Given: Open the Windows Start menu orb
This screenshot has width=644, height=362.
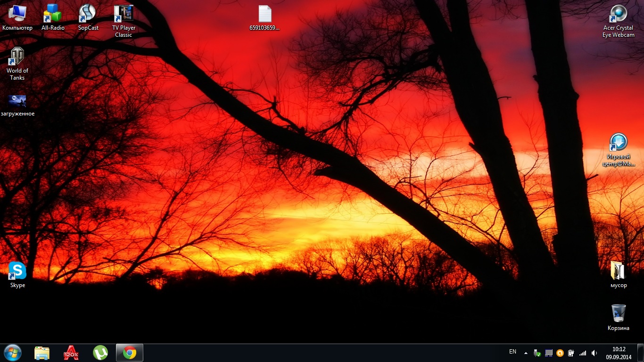Looking at the screenshot, I should [13, 353].
